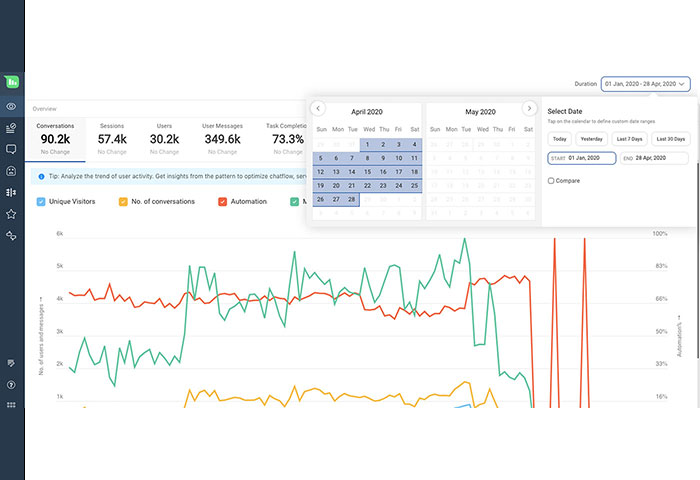Select the User Messages metric tab

(x=221, y=138)
